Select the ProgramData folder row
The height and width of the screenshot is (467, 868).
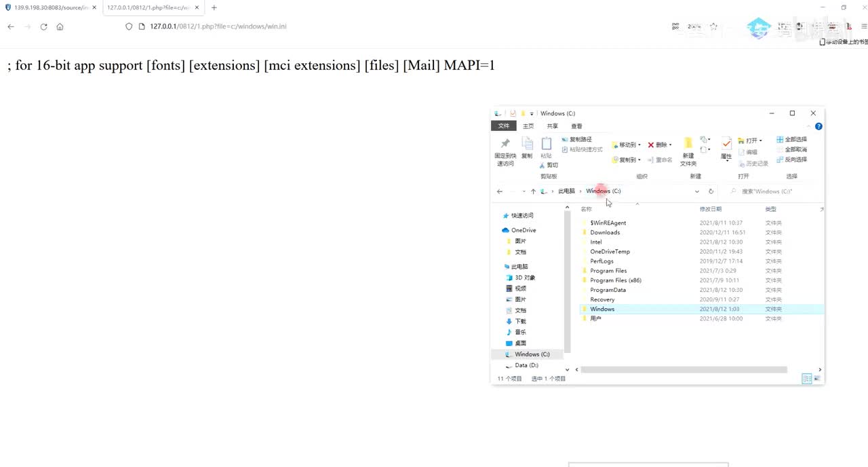click(701, 290)
